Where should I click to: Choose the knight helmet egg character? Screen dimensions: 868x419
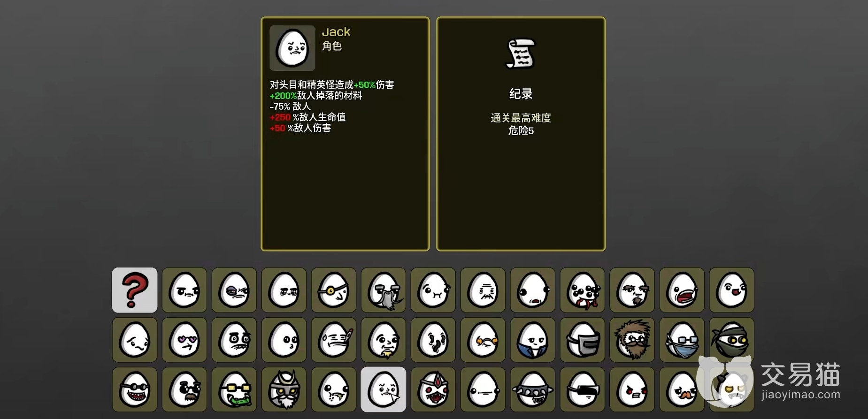click(x=583, y=340)
